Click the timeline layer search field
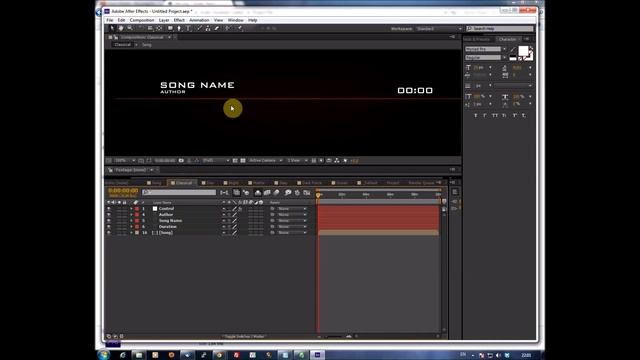640x360 pixels. coord(179,192)
